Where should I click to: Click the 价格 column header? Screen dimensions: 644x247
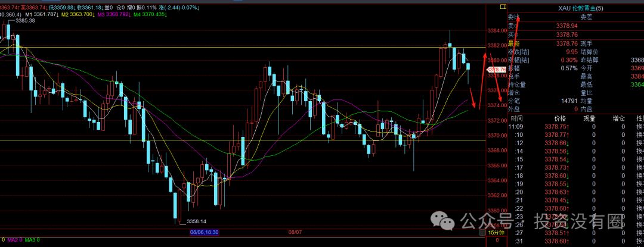(x=560, y=118)
